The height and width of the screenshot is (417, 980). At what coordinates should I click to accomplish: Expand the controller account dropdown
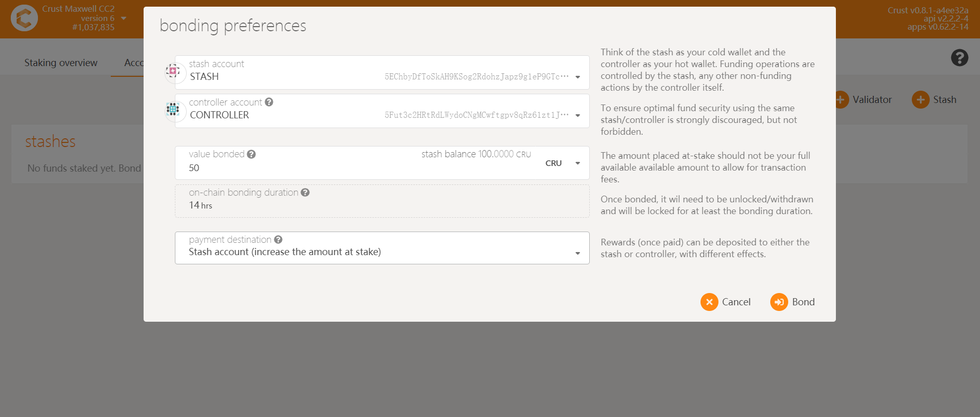point(578,115)
